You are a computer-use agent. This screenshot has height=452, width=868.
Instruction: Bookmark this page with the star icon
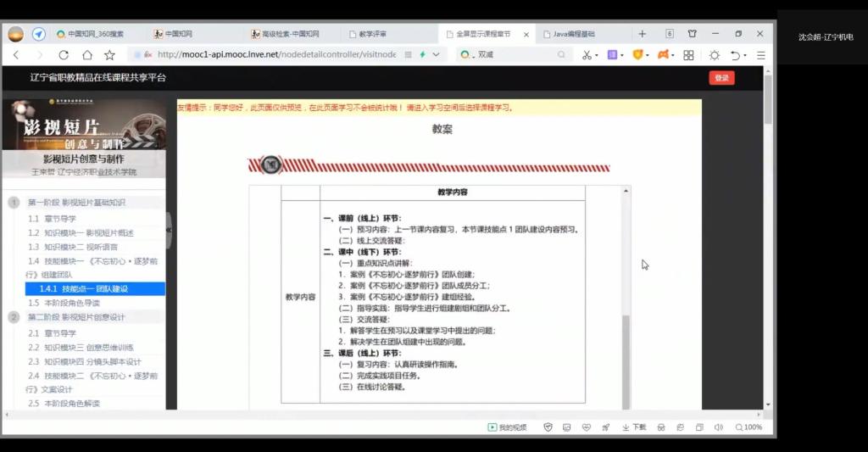pyautogui.click(x=109, y=55)
